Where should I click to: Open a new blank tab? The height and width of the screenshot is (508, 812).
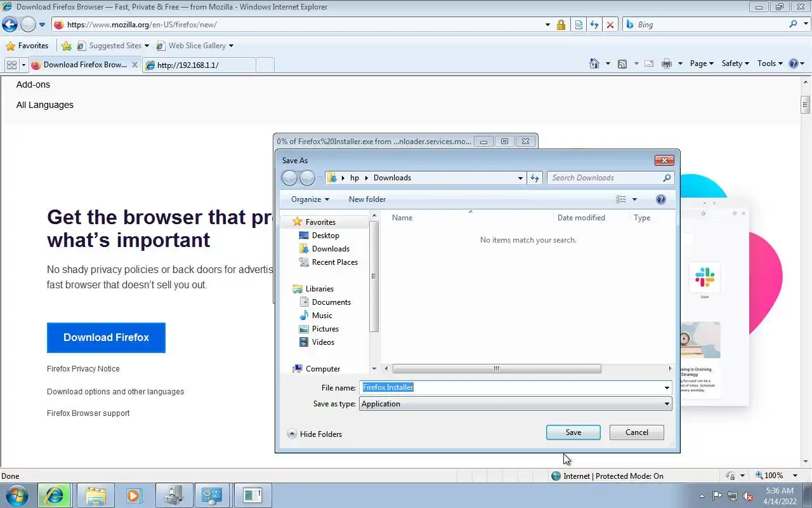tap(265, 65)
